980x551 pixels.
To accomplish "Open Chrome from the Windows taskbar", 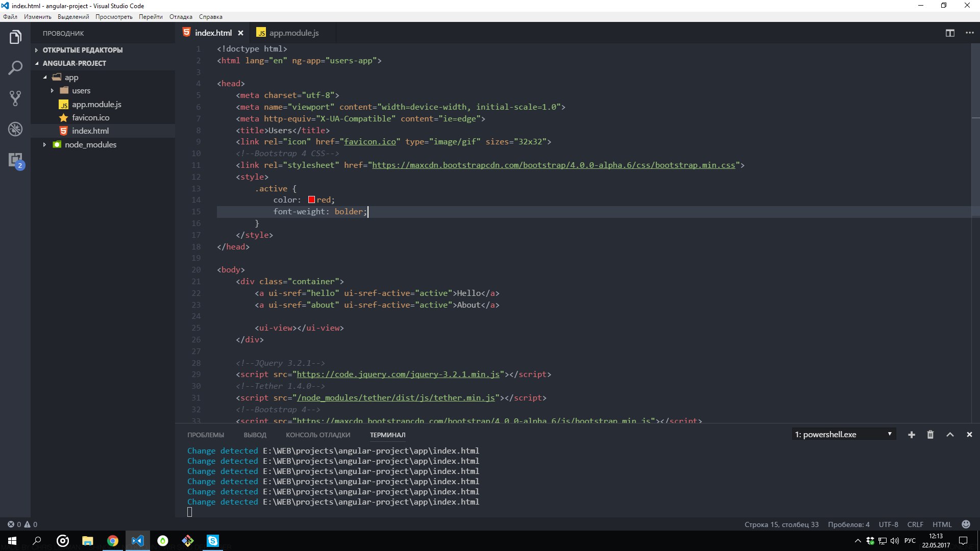I will [x=113, y=541].
